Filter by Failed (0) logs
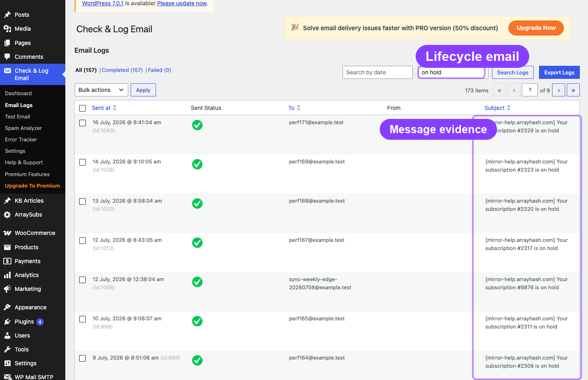This screenshot has width=588, height=380. pos(159,70)
